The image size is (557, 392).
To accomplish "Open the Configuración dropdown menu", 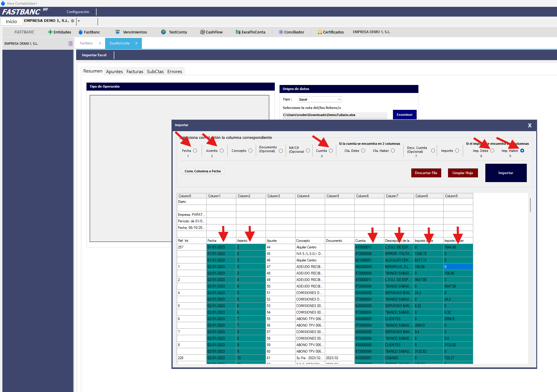I will pyautogui.click(x=80, y=12).
